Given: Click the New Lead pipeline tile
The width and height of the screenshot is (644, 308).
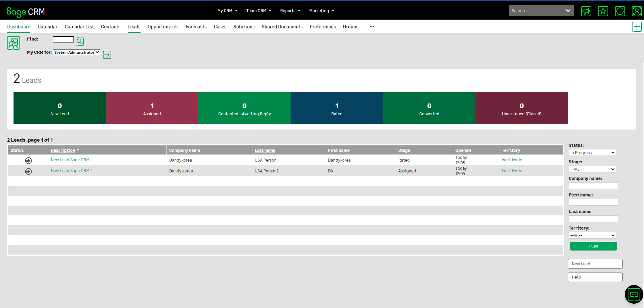Looking at the screenshot, I should tap(59, 108).
